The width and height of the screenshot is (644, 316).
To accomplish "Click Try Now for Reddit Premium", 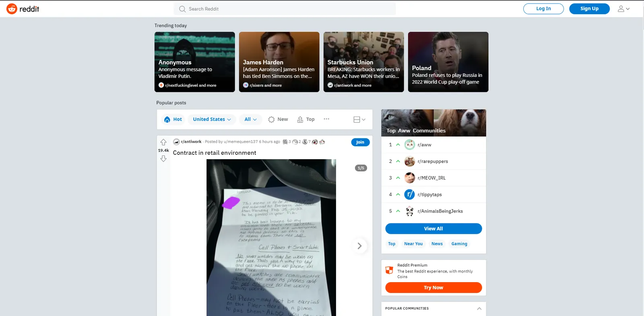I will coord(433,287).
